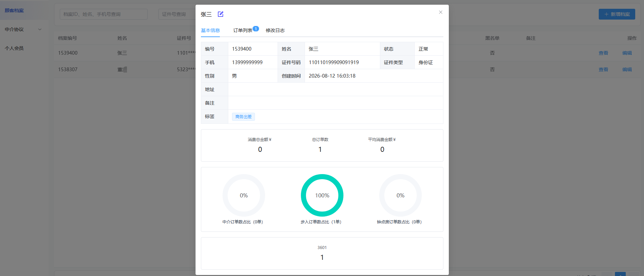This screenshot has width=644, height=276.
Task: Switch to the 订单列表 tab
Action: (x=243, y=30)
